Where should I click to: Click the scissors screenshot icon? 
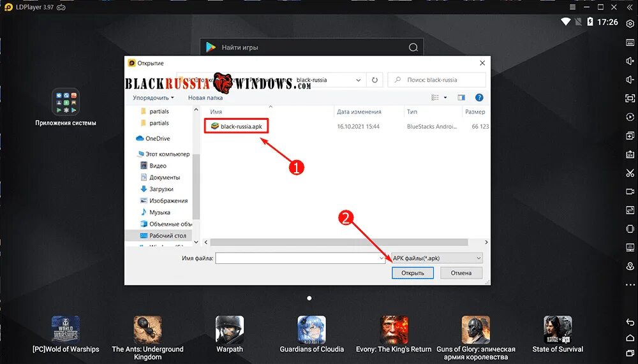pyautogui.click(x=630, y=173)
